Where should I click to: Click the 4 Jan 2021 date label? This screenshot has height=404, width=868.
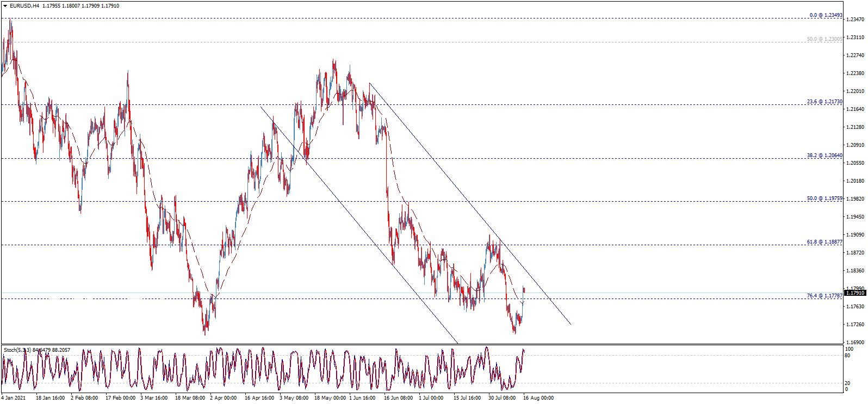(13, 398)
